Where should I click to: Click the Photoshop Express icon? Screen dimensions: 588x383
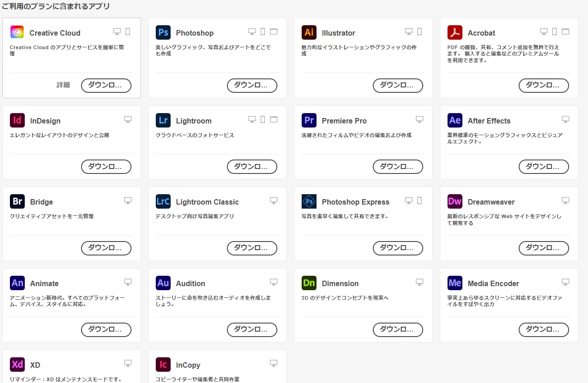tap(309, 201)
